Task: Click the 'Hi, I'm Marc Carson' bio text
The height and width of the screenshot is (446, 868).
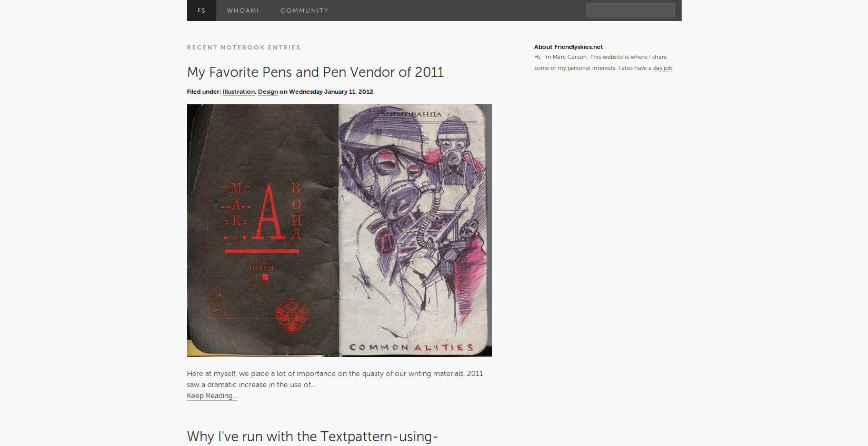Action: [x=603, y=63]
